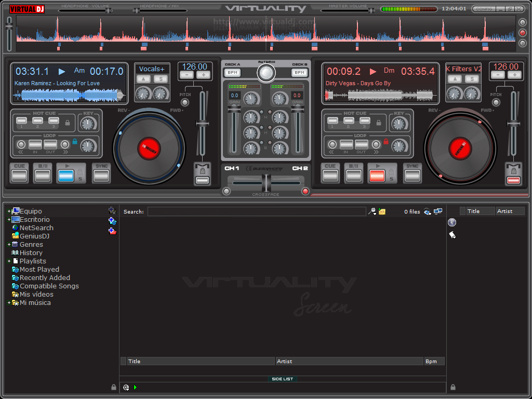This screenshot has height=399, width=532.
Task: Click Deck A CUE button
Action: click(19, 176)
